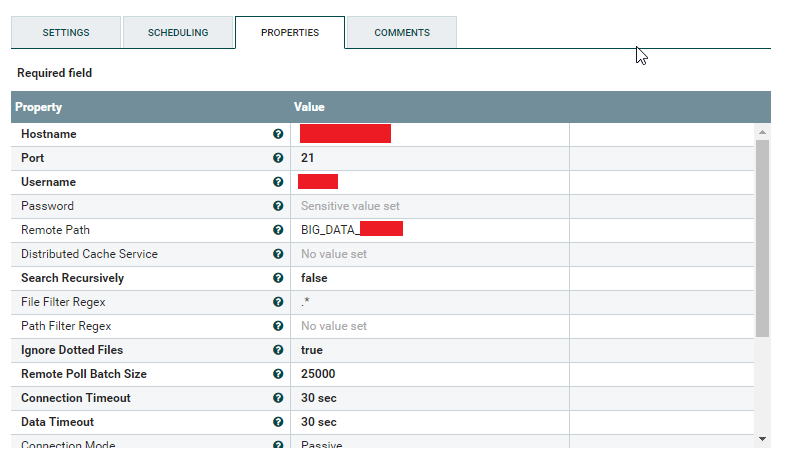
Task: Edit the Port value 21
Action: coord(308,158)
